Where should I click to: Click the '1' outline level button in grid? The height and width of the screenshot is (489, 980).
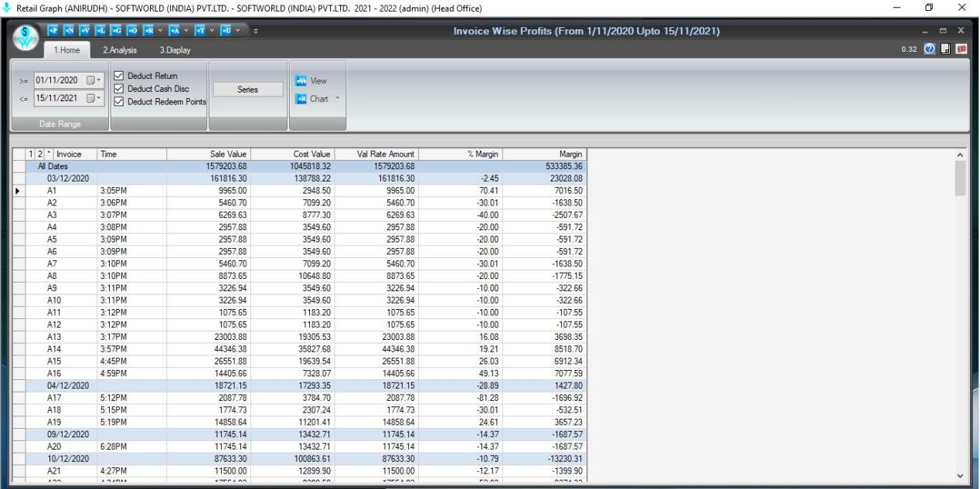pos(31,155)
